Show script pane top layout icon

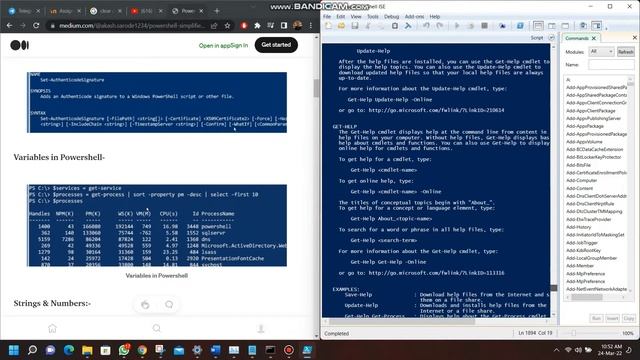[538, 26]
